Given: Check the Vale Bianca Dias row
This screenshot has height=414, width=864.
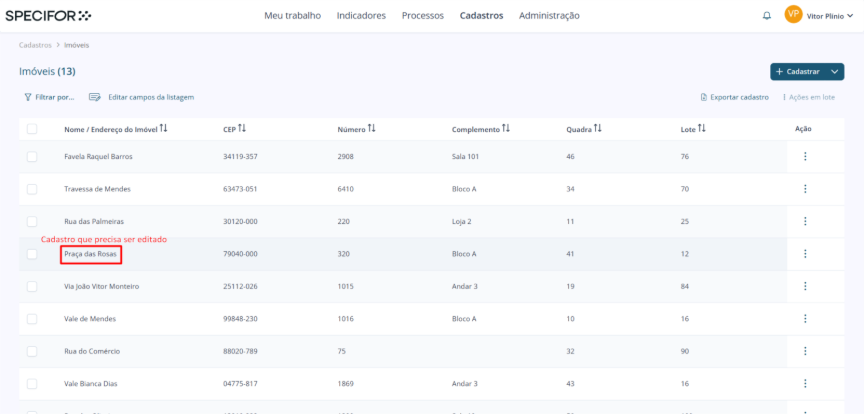Looking at the screenshot, I should tap(32, 384).
